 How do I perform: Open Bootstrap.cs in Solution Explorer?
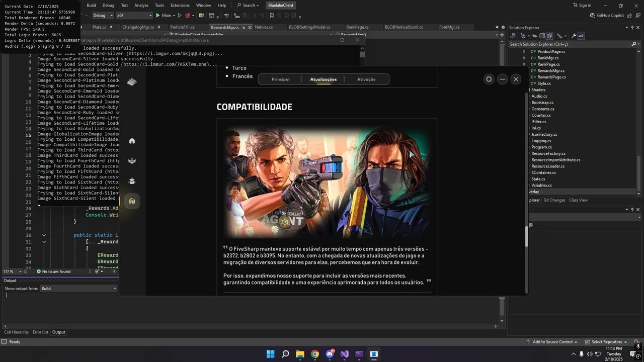tap(542, 103)
